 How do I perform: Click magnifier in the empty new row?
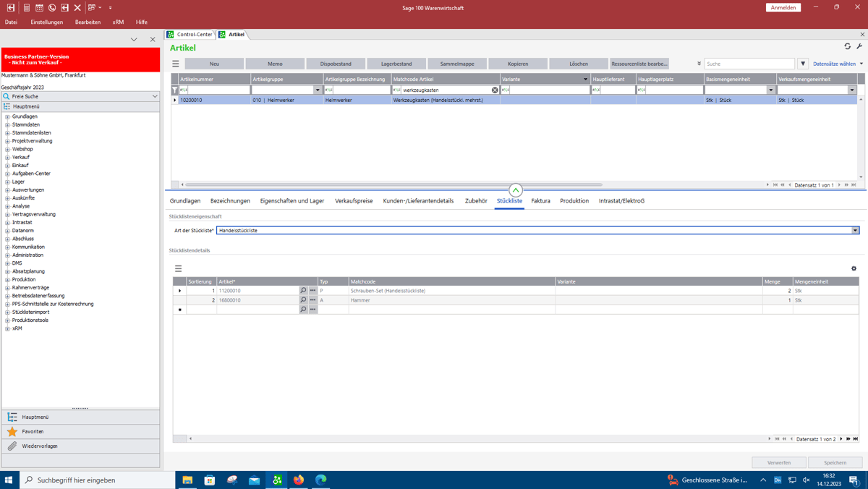[303, 310]
